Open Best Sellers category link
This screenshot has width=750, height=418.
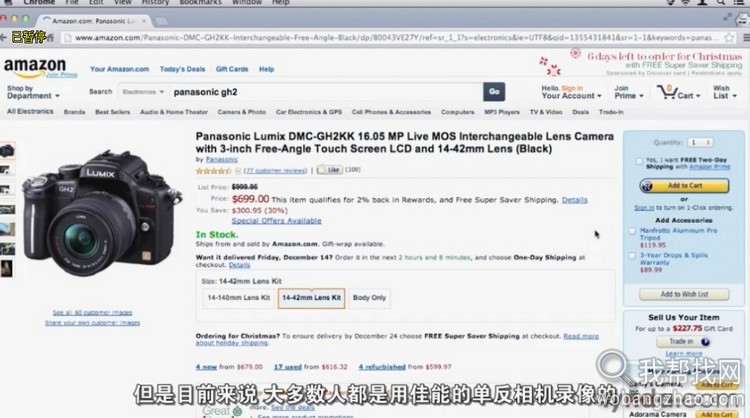tap(112, 112)
